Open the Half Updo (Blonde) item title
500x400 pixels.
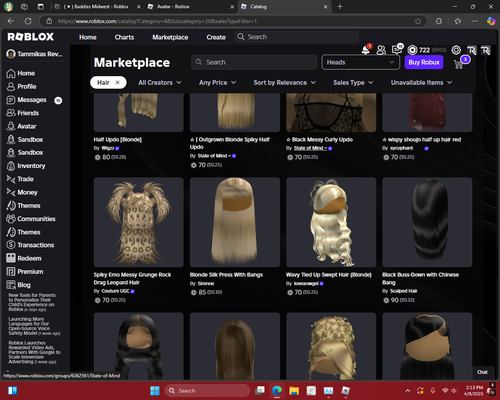pos(118,140)
